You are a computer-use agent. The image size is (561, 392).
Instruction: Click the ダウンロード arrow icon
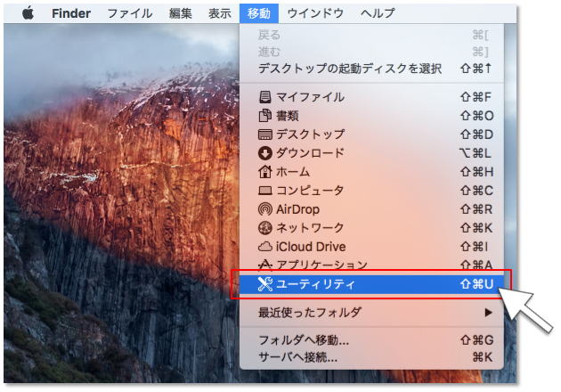click(x=264, y=153)
